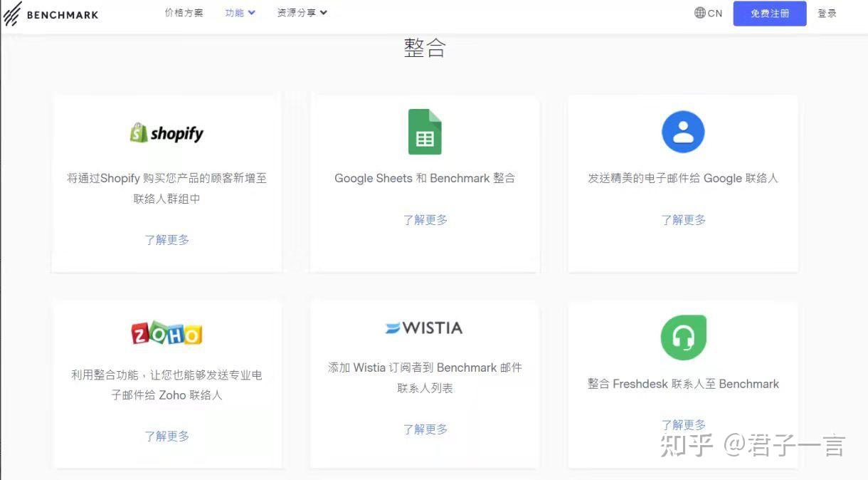Click the globe language icon
The width and height of the screenshot is (868, 480).
(x=700, y=13)
